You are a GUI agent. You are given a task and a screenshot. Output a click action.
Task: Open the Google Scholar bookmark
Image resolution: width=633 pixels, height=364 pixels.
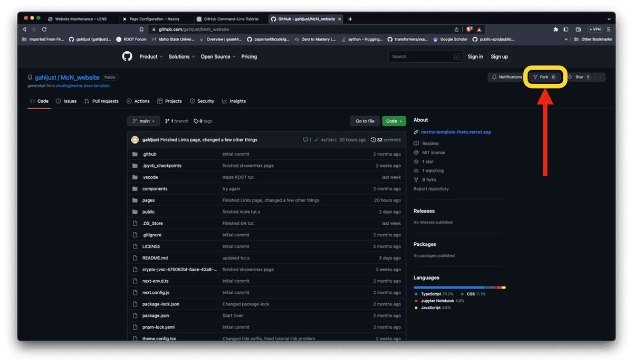point(450,39)
